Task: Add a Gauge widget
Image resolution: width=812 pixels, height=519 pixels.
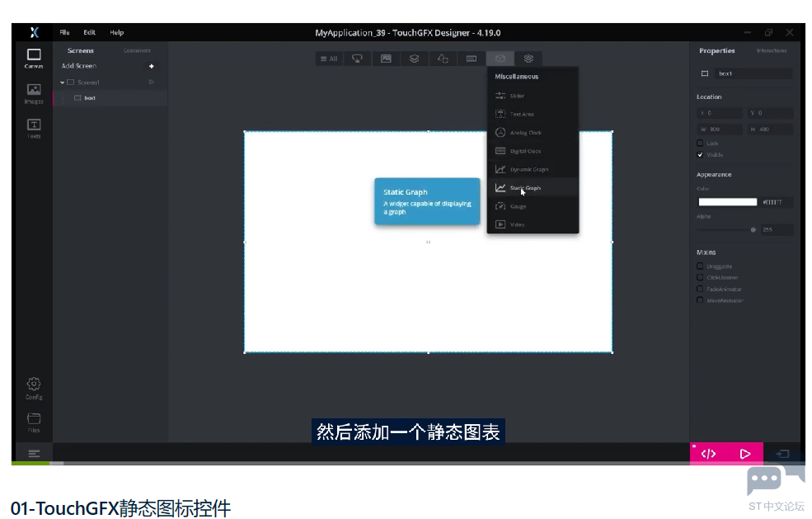Action: (533, 205)
